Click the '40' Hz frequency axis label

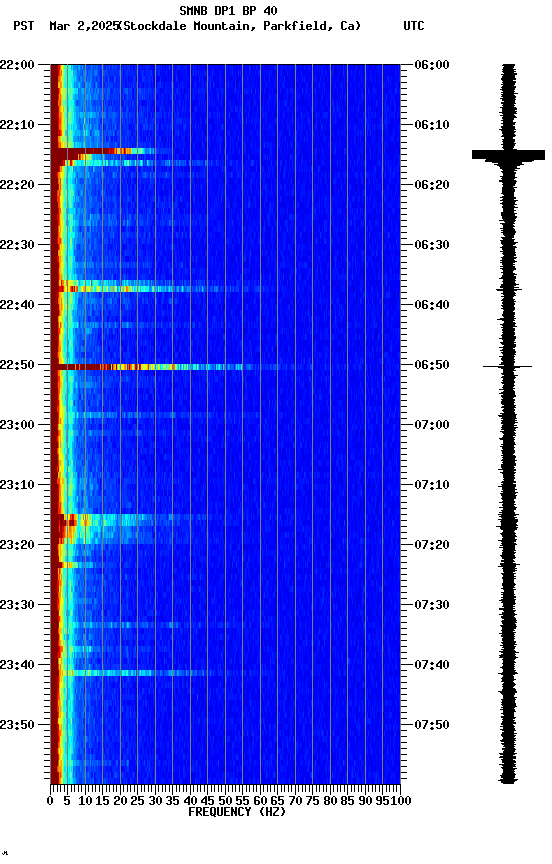190,801
